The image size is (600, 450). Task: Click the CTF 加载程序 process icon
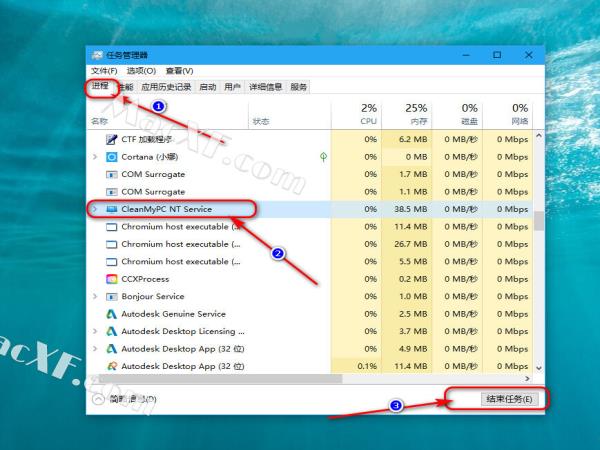(x=111, y=139)
